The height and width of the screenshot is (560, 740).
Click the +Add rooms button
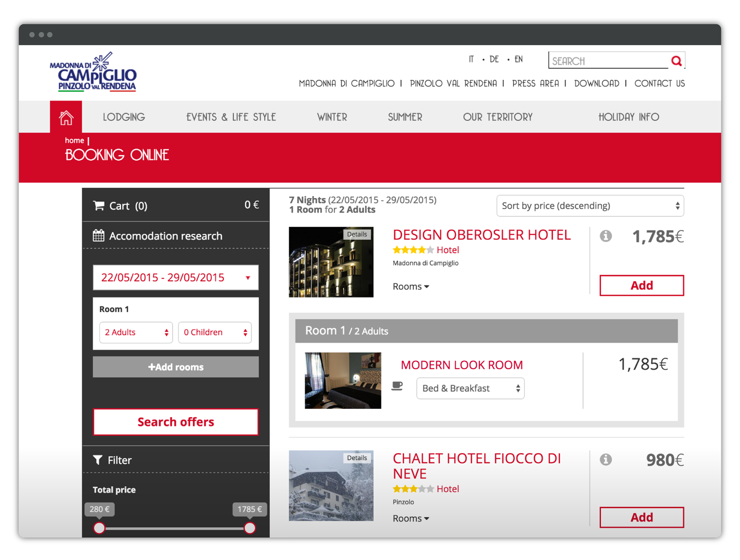[176, 367]
